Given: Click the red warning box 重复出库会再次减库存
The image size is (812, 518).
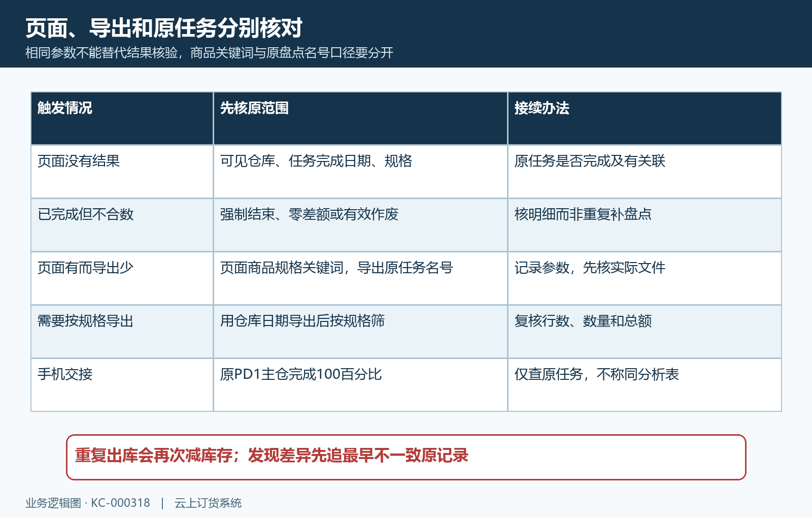Looking at the screenshot, I should click(406, 457).
